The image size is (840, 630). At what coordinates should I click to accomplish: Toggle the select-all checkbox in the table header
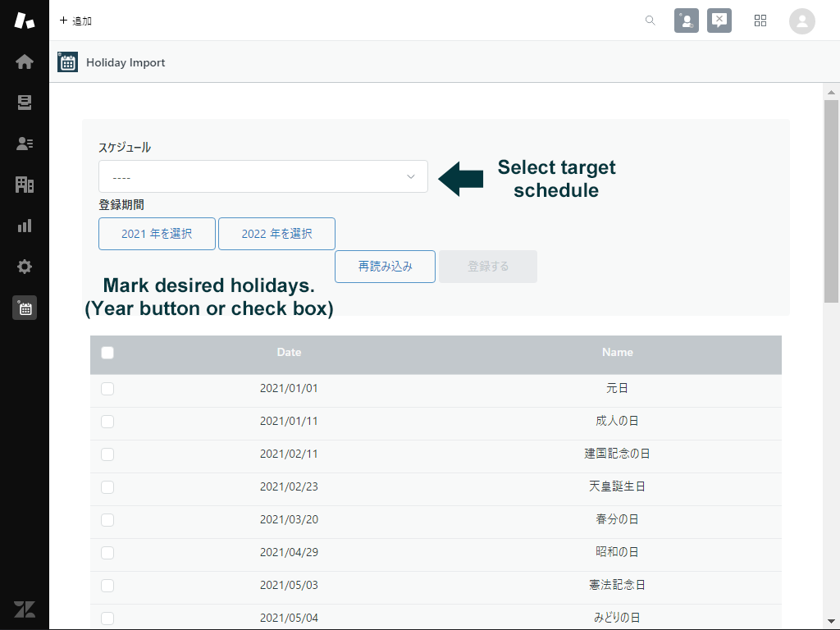click(107, 351)
